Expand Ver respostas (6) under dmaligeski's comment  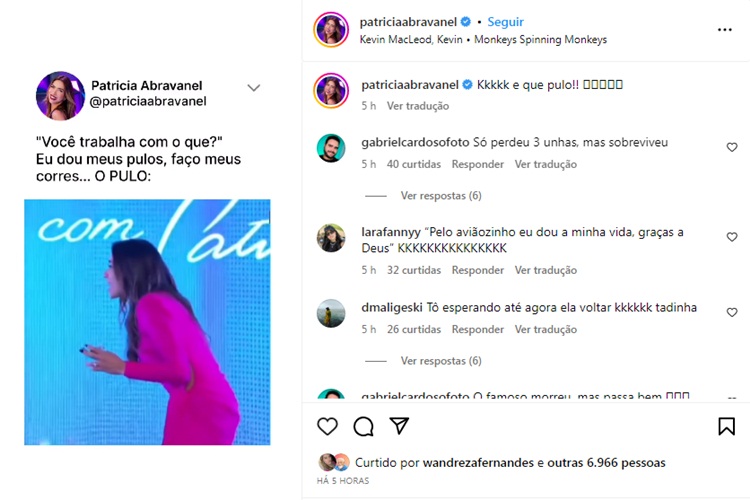[441, 361]
